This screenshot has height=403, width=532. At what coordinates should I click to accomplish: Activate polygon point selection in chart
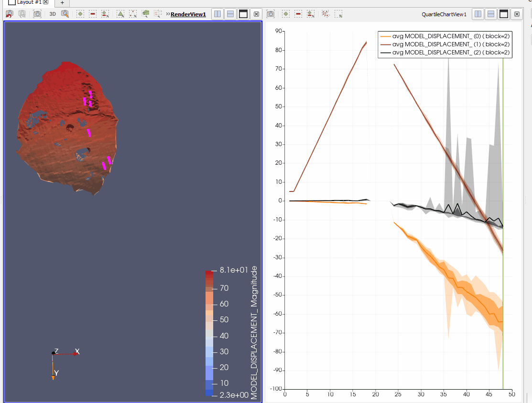tap(326, 14)
